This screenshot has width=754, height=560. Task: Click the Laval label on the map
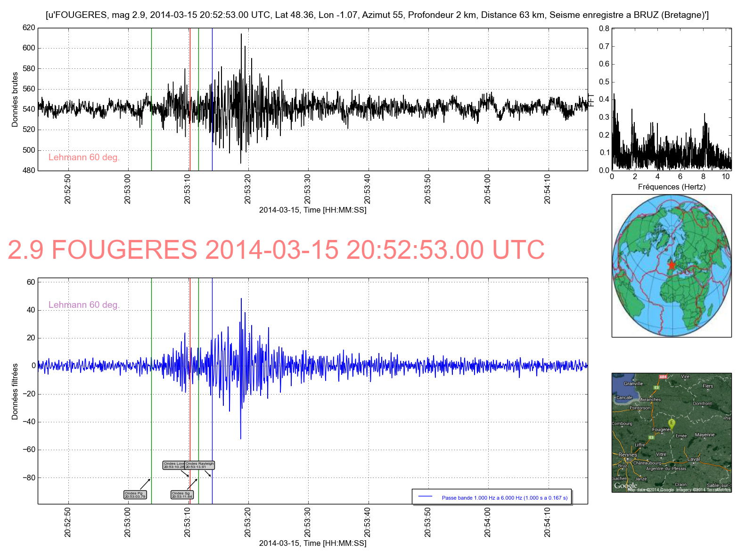[693, 459]
